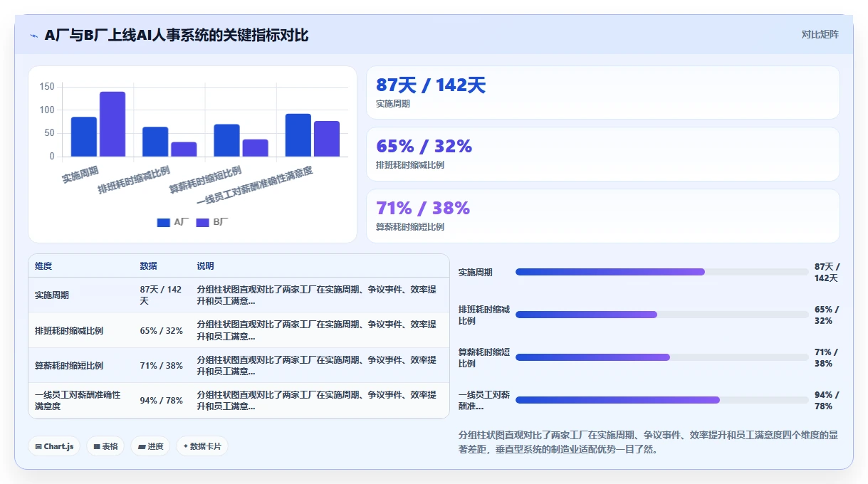Image resolution: width=868 pixels, height=484 pixels.
Task: Click the description cell in the 实施周期 row
Action: click(x=320, y=295)
